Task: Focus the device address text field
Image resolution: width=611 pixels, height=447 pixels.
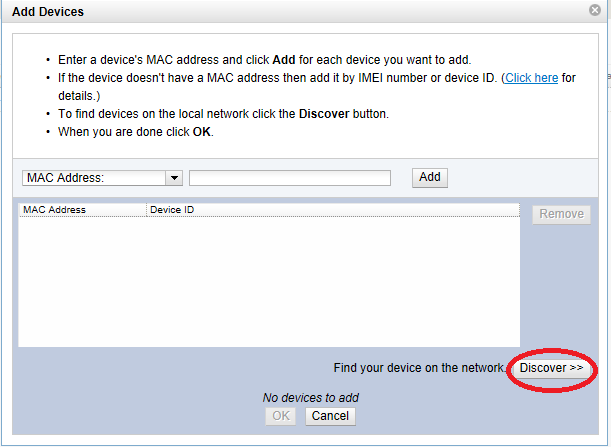Action: (x=290, y=177)
